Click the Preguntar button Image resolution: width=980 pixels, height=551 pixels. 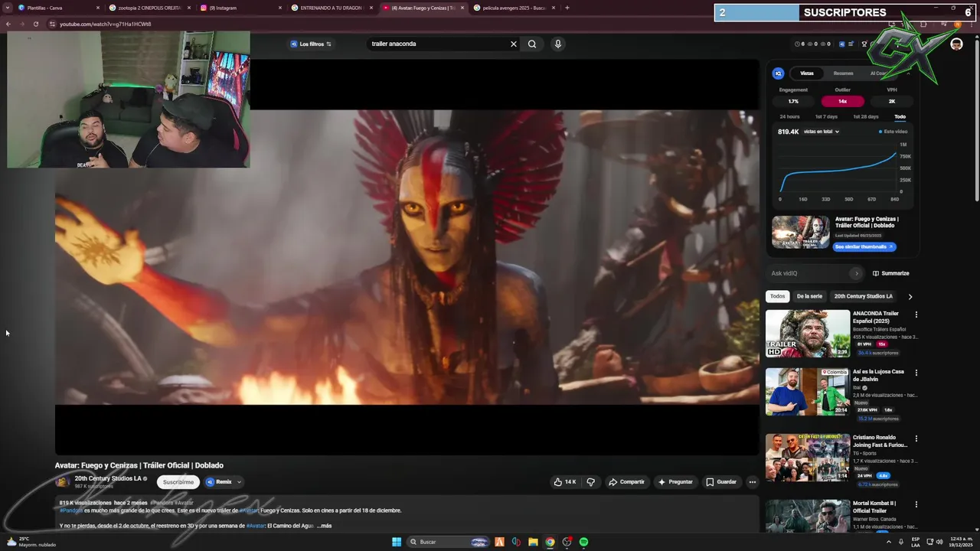point(675,482)
